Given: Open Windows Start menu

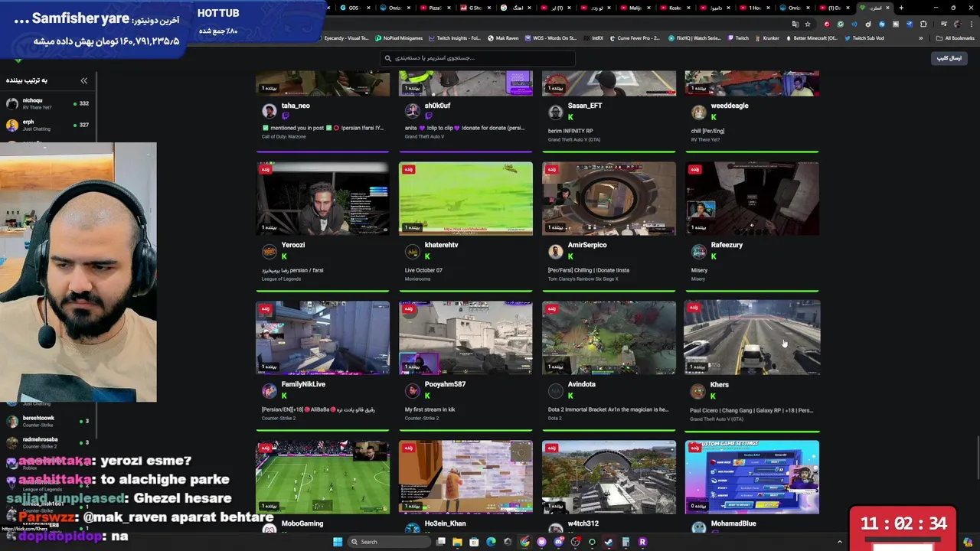Looking at the screenshot, I should pyautogui.click(x=337, y=542).
